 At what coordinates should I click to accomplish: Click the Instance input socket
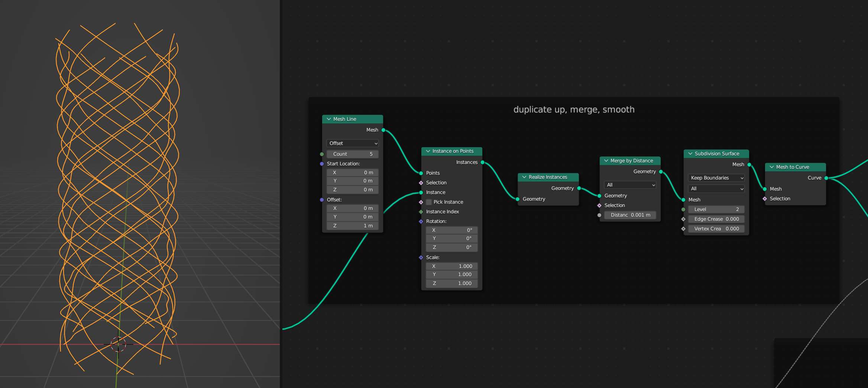(421, 193)
